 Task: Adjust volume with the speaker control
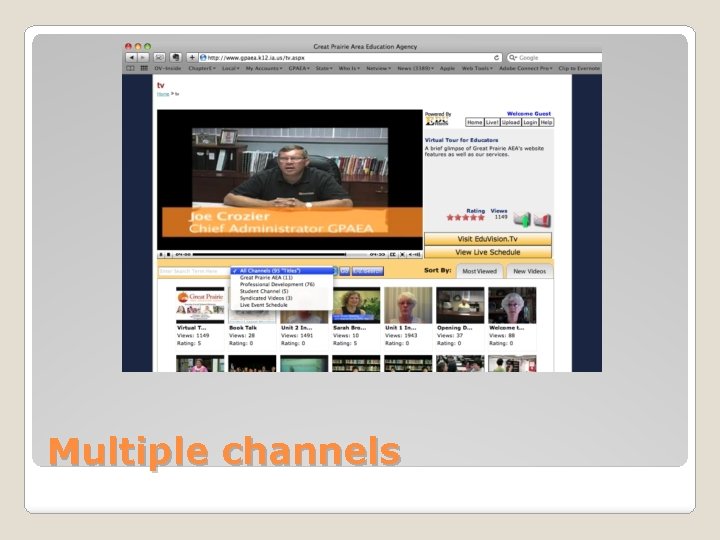pyautogui.click(x=415, y=254)
